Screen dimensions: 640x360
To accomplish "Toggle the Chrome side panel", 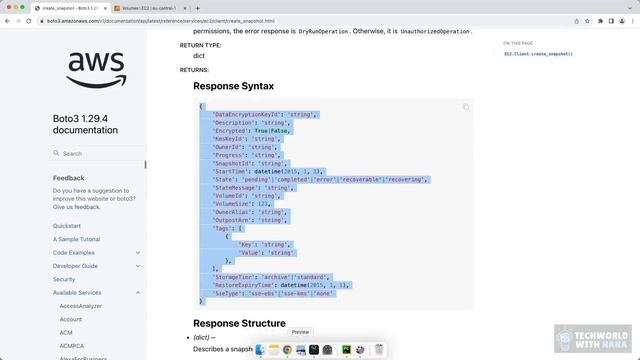I will [611, 21].
